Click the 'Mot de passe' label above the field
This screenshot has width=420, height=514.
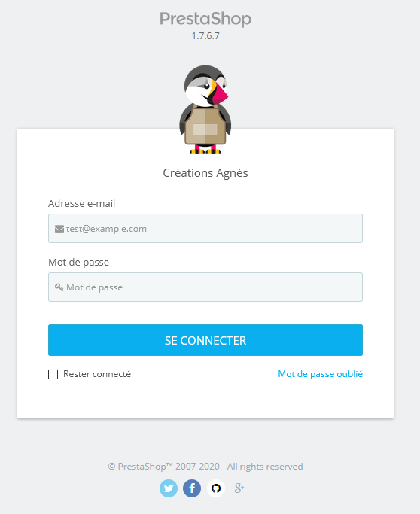[79, 262]
